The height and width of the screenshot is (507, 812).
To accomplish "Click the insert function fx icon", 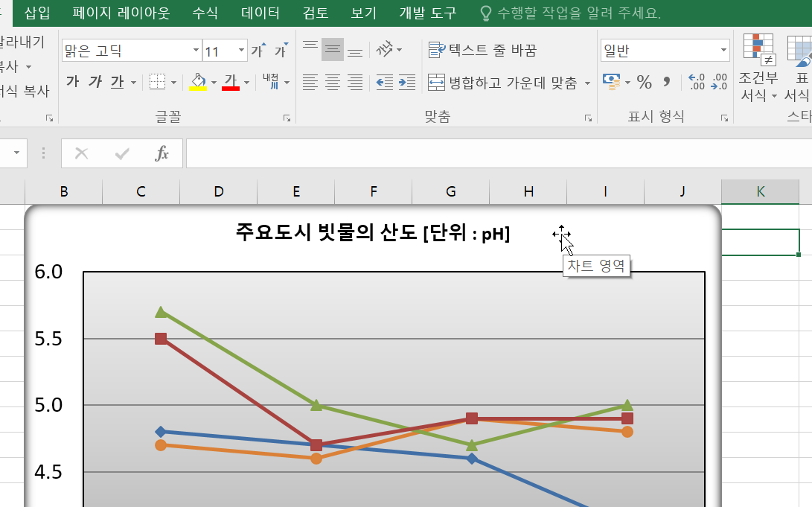I will click(162, 154).
